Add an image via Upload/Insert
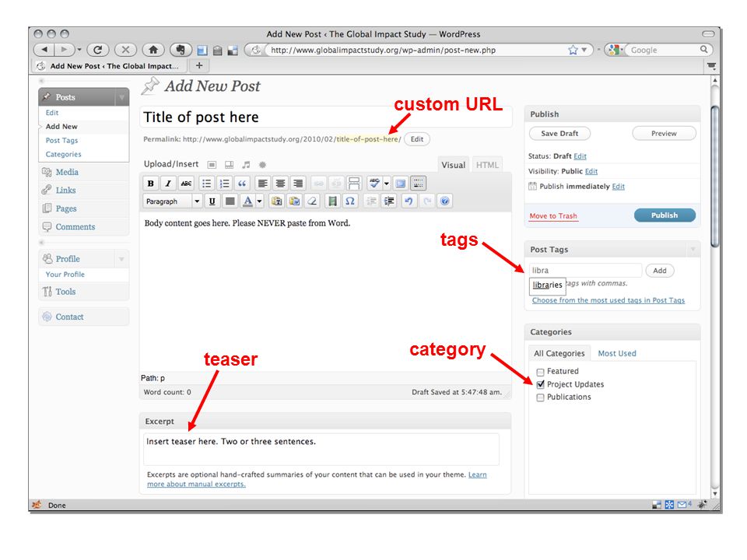The height and width of the screenshot is (560, 747). (212, 165)
